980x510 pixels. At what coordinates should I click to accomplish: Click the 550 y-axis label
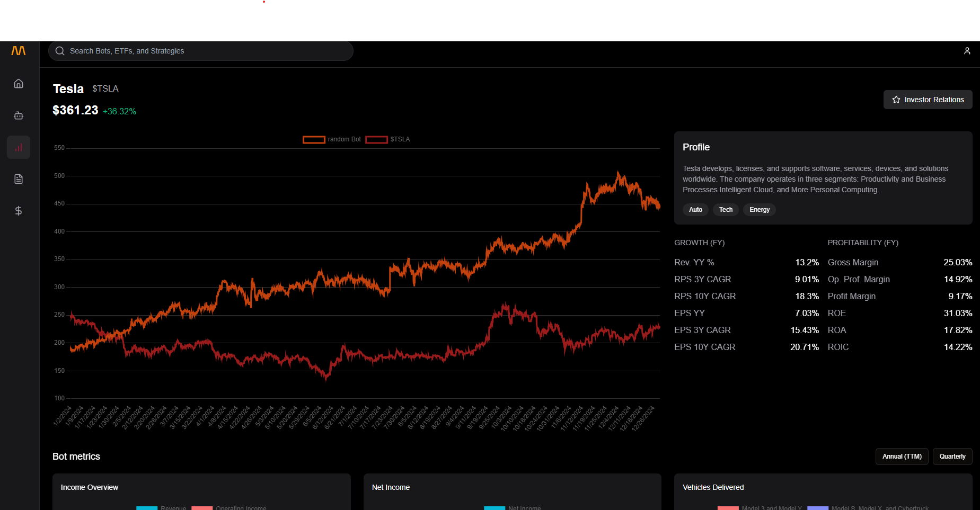pos(59,148)
